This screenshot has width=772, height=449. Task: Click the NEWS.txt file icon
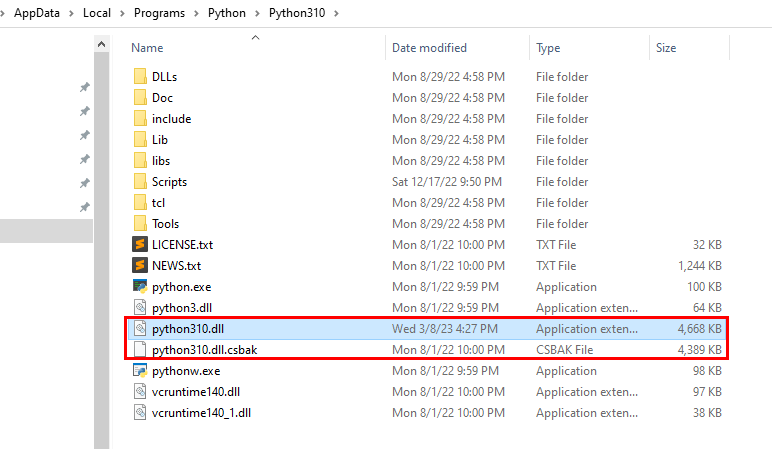pyautogui.click(x=140, y=266)
